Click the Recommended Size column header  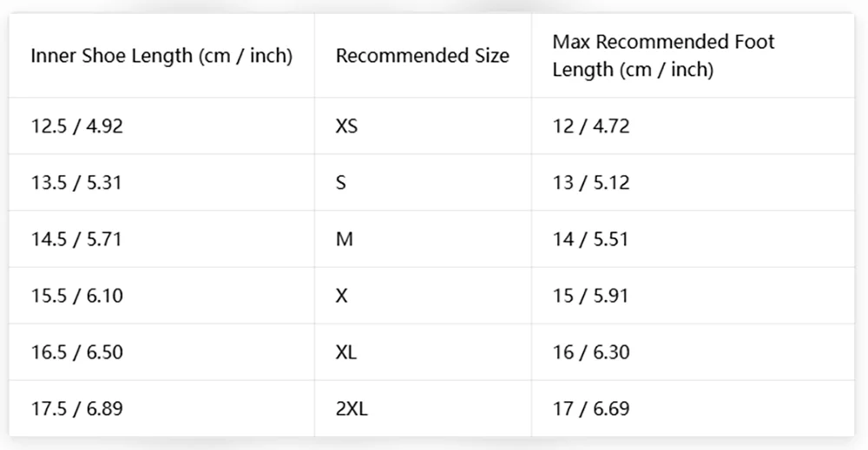[x=423, y=55]
